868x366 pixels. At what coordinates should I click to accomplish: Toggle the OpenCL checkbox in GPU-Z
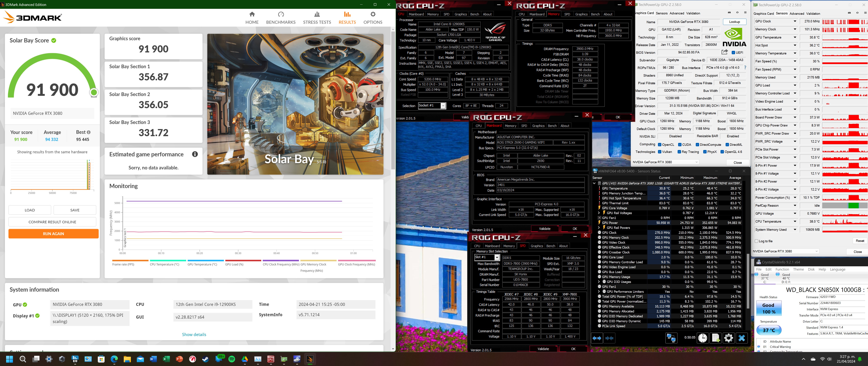coord(659,145)
